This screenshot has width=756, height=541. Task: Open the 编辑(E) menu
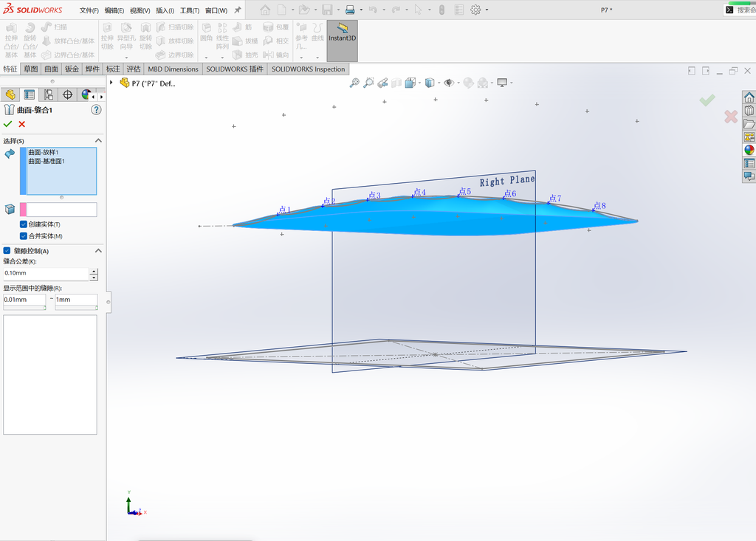pyautogui.click(x=114, y=10)
